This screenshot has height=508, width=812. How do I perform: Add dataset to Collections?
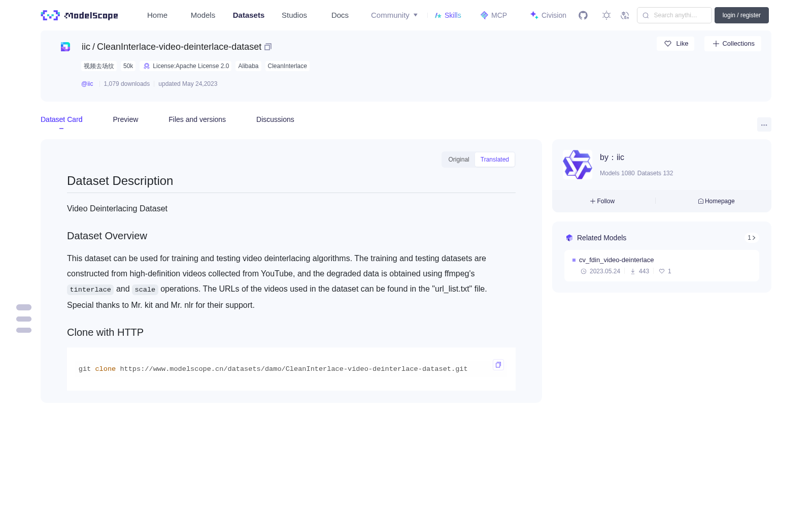pos(733,44)
